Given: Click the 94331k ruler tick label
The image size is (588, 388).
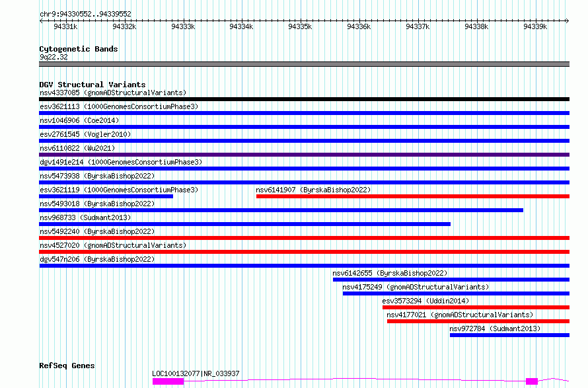Looking at the screenshot, I should pyautogui.click(x=65, y=26).
